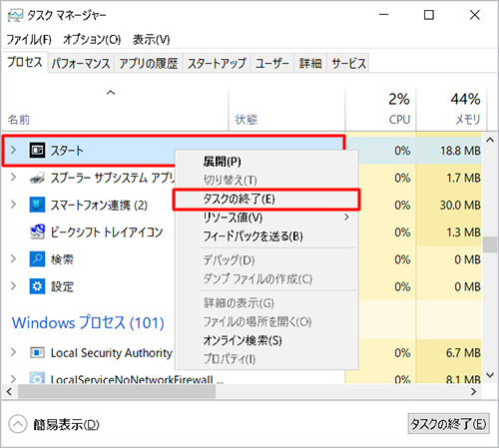Expand the 検索 process row
Viewport: 499px width, 448px height.
tap(13, 258)
